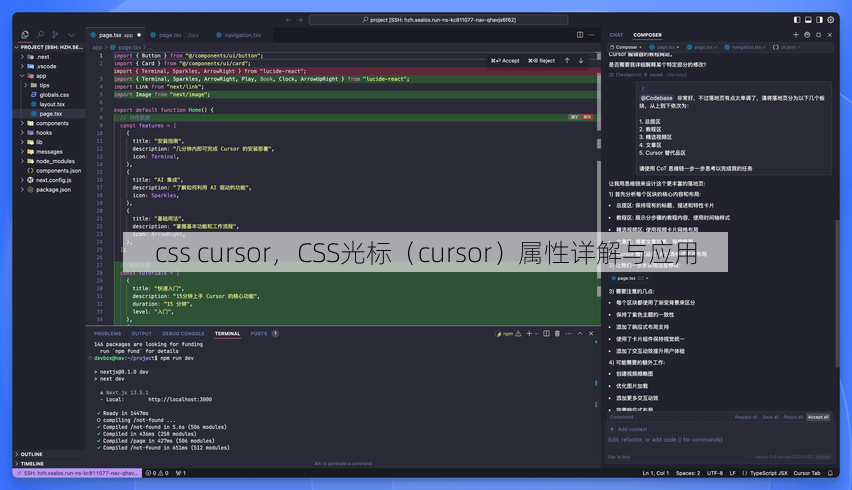Switch to the page.tsx app editor tab
This screenshot has width=852, height=490.
click(116, 35)
